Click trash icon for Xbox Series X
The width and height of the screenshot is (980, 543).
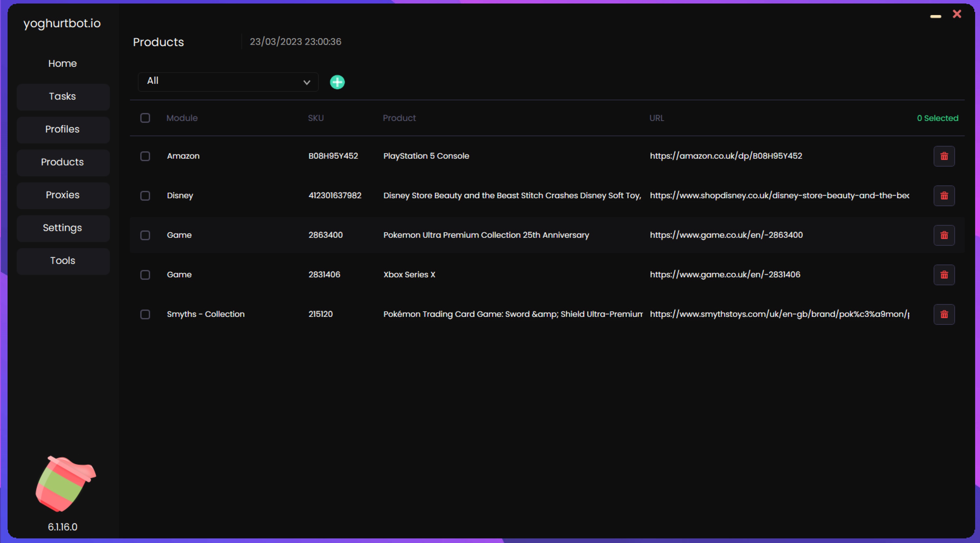pos(944,275)
